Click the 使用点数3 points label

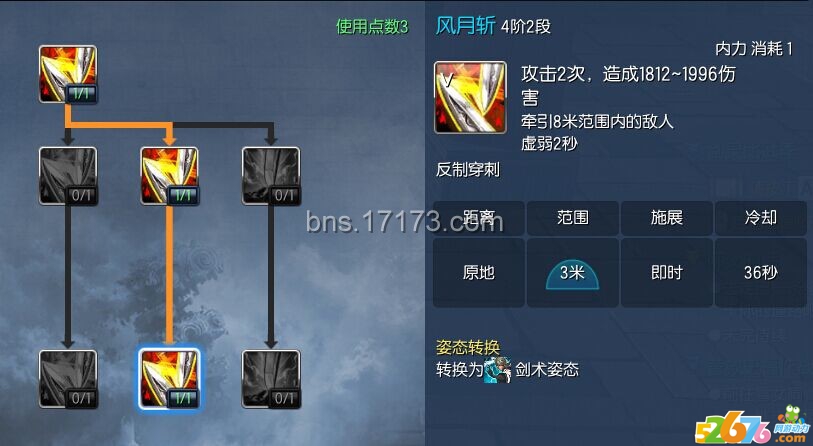[372, 26]
